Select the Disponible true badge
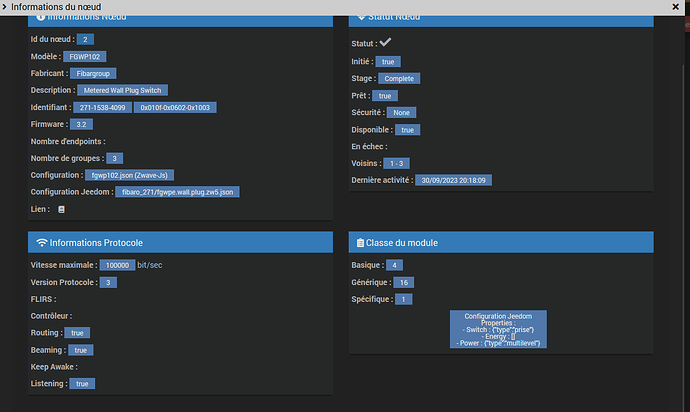This screenshot has width=690, height=412. click(407, 130)
